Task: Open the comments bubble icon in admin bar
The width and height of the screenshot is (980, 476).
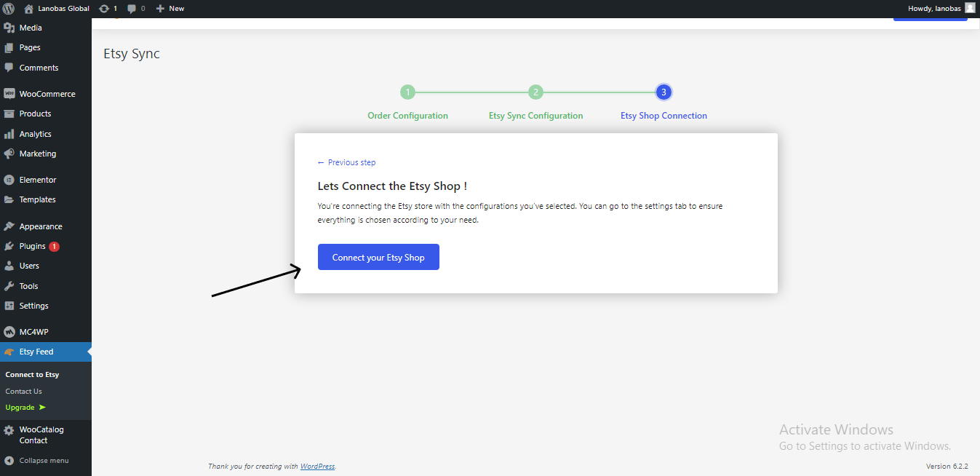Action: click(132, 9)
